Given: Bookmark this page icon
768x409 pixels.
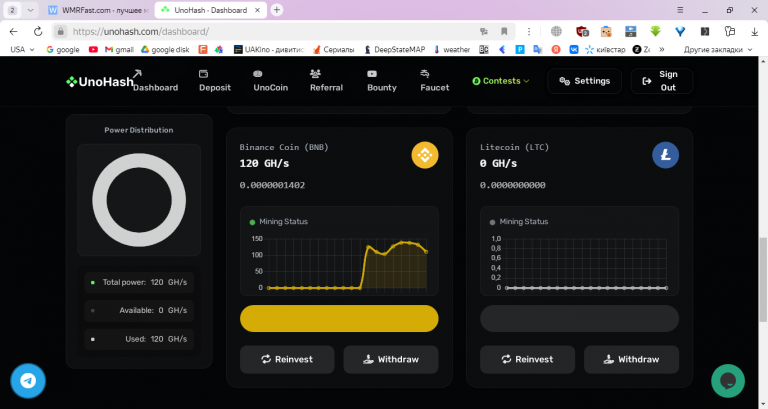Looking at the screenshot, I should [x=504, y=31].
